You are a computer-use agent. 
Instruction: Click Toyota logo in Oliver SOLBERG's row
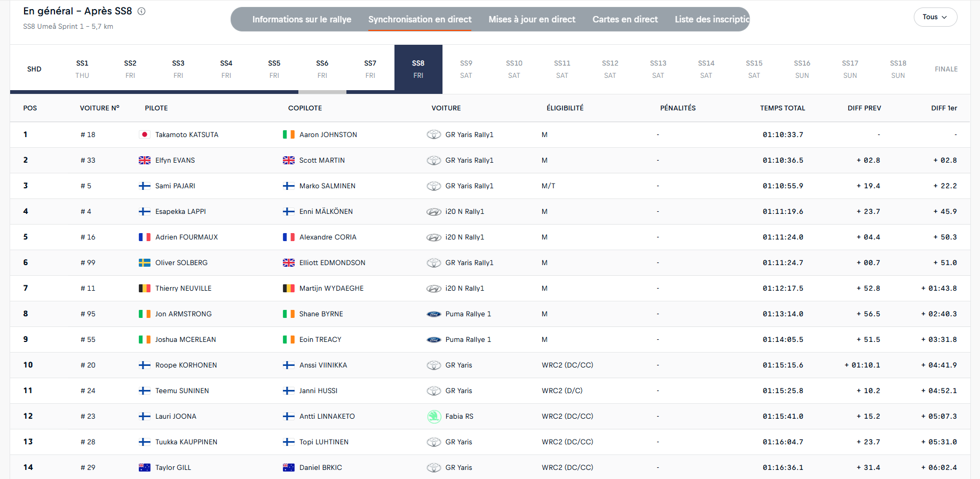click(434, 262)
